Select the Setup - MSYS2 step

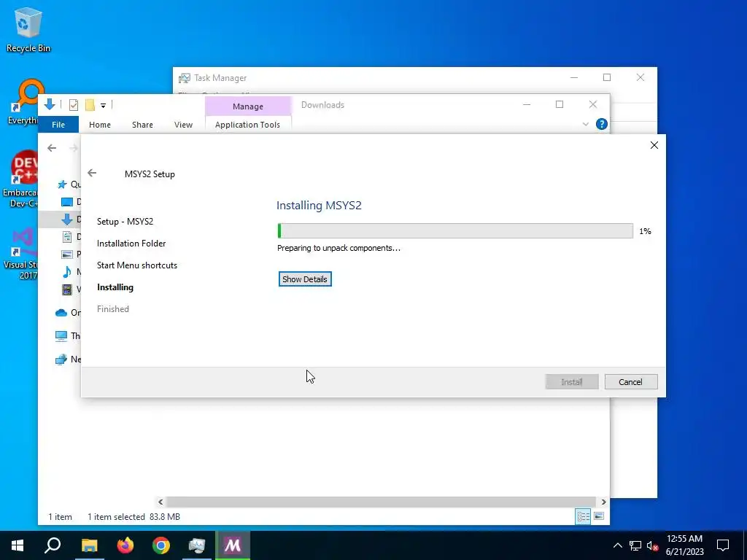pyautogui.click(x=125, y=222)
